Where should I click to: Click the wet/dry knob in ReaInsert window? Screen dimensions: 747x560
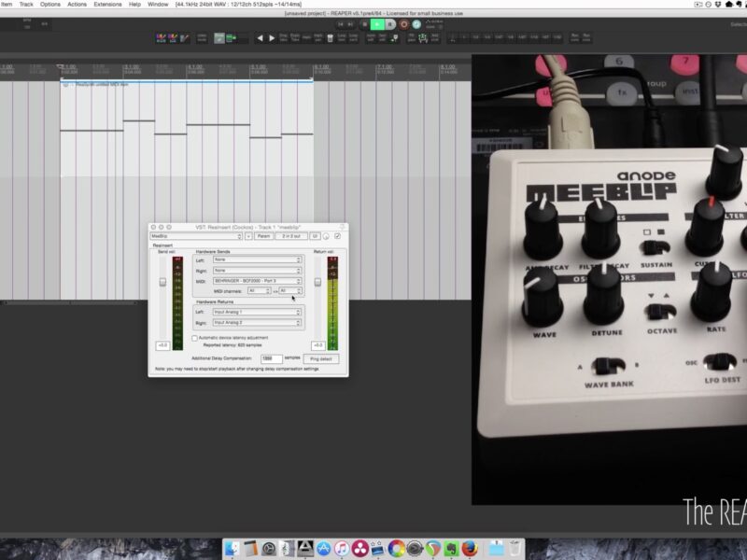[327, 237]
